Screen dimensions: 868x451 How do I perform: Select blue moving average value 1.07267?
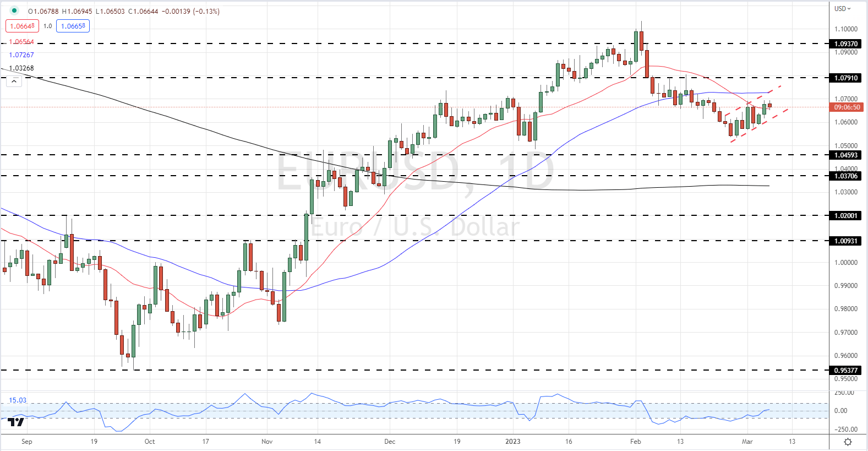point(21,55)
